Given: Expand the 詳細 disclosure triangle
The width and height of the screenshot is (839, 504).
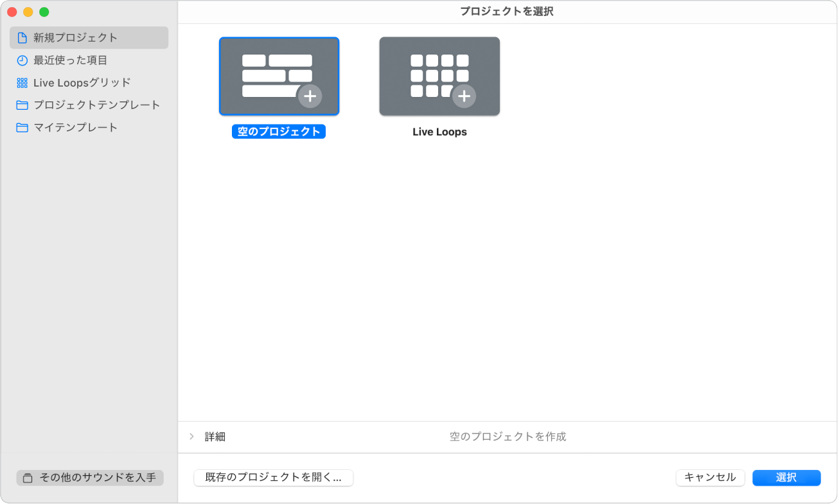Looking at the screenshot, I should click(191, 437).
